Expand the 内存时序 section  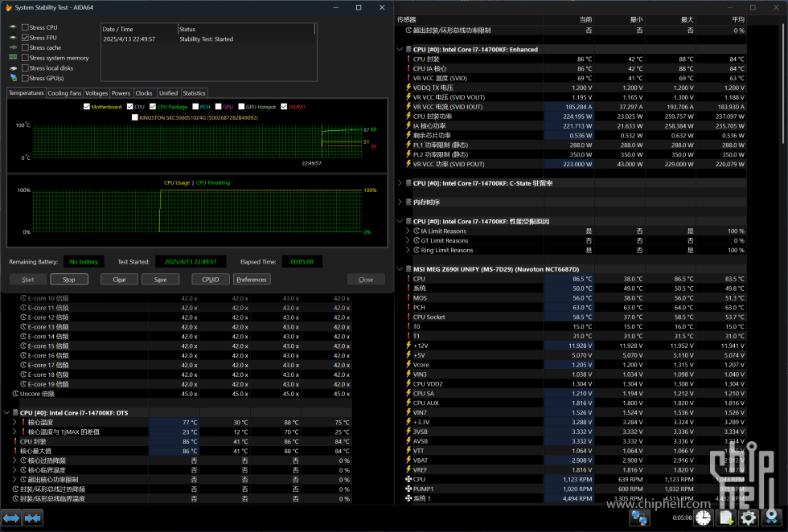point(400,202)
